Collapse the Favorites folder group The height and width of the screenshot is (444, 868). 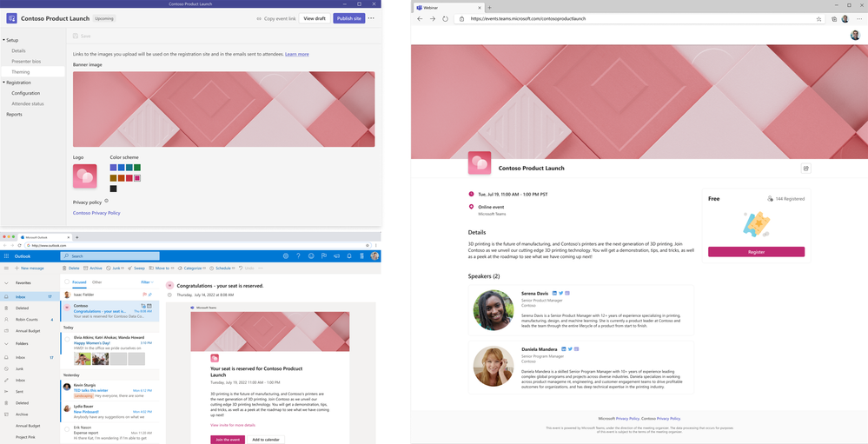click(x=6, y=283)
